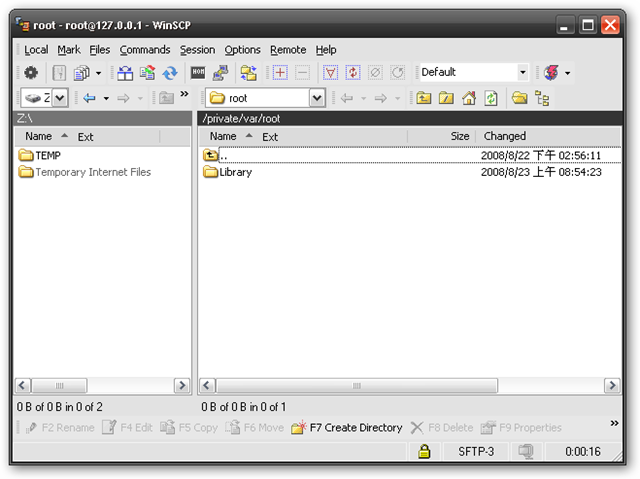Click F6 Move button
640x479 pixels.
point(254,428)
